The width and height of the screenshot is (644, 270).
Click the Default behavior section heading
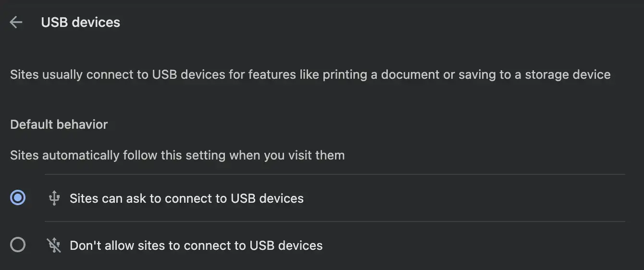59,124
